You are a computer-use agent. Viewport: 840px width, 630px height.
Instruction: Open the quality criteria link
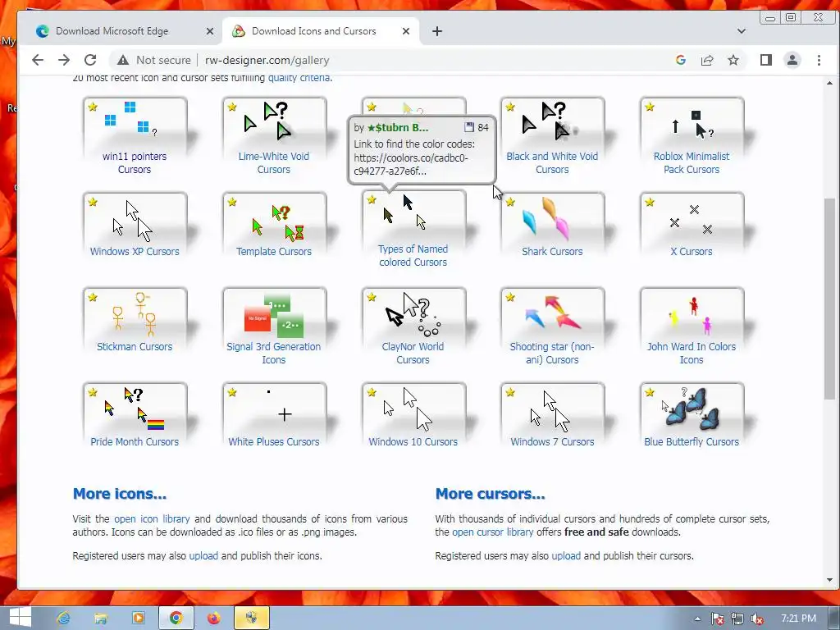tap(299, 78)
